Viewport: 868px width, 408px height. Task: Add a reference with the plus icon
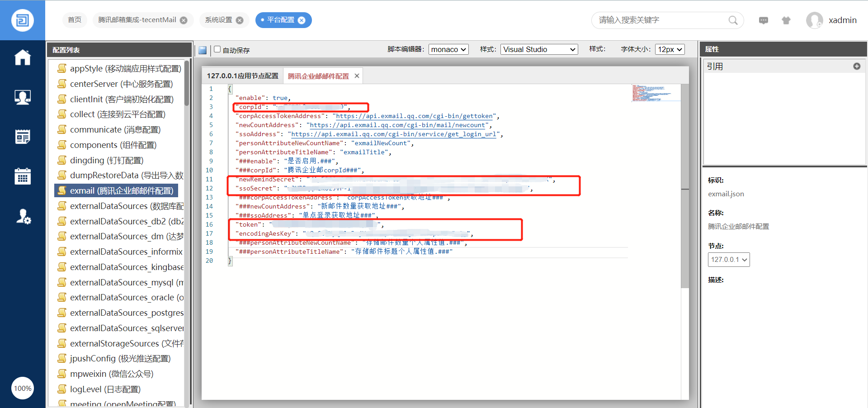857,66
